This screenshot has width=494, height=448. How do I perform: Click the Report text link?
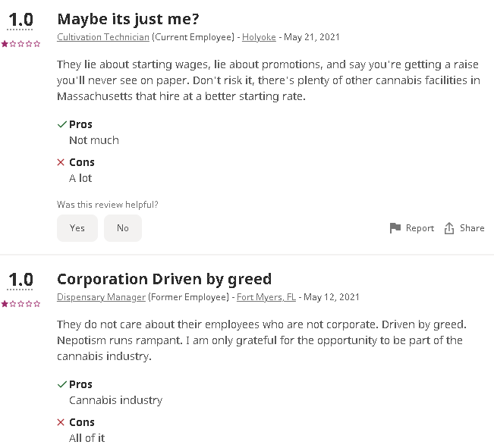420,228
